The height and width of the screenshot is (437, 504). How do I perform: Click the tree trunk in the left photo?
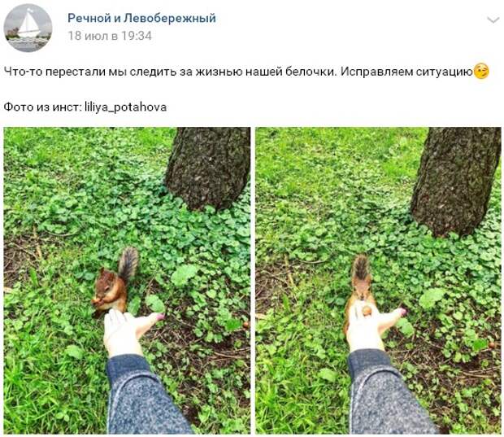[208, 168]
